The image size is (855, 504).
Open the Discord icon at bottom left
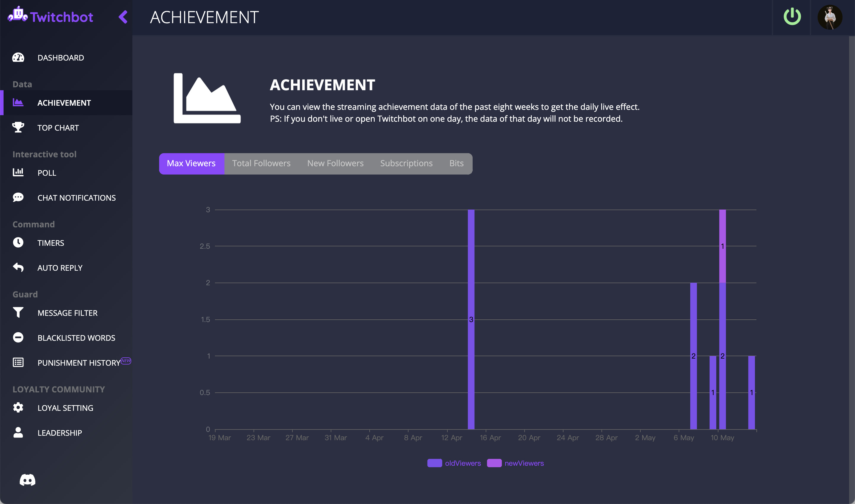click(28, 480)
